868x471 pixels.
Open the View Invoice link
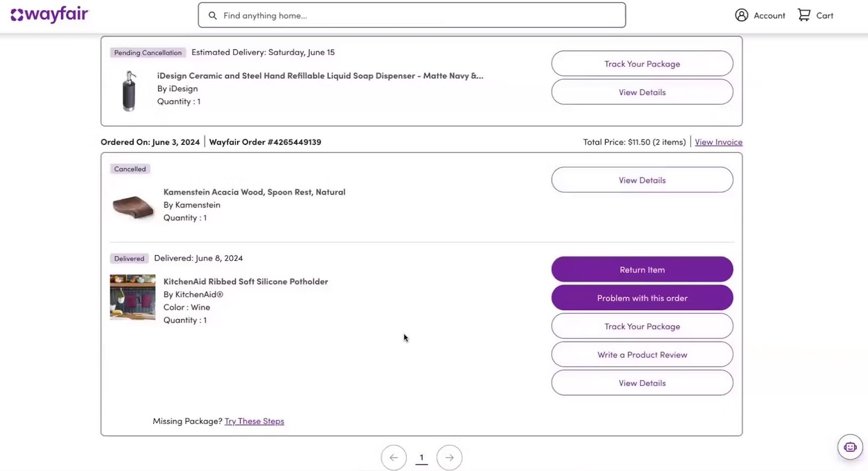point(719,142)
